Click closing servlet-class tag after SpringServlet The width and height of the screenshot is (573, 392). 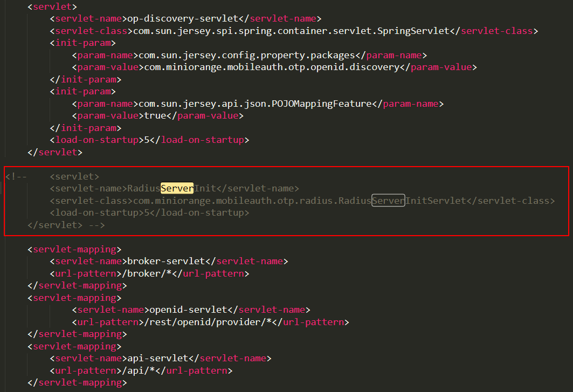(x=494, y=31)
